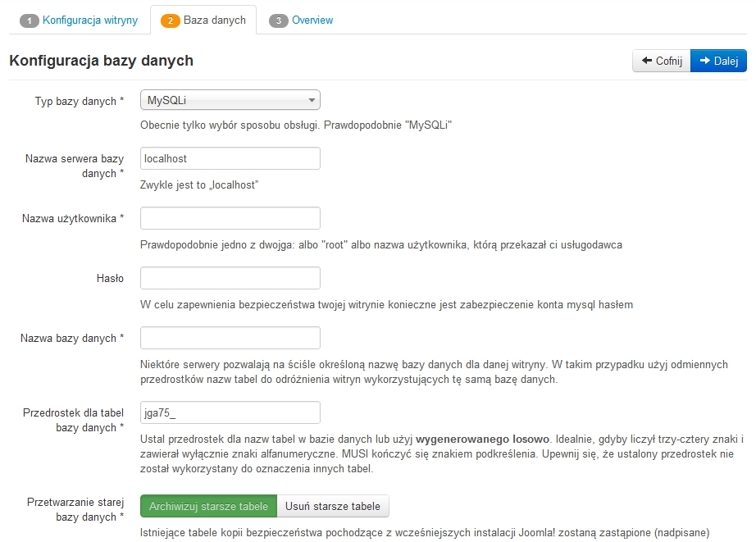The height and width of the screenshot is (542, 756).
Task: Focus the Nazwa serwera bazy danych field
Action: point(230,158)
